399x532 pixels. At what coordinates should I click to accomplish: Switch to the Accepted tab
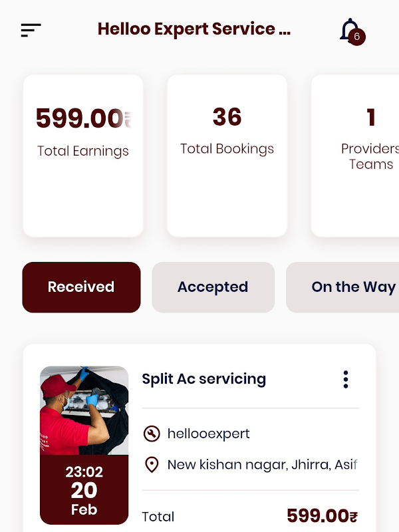coord(213,287)
